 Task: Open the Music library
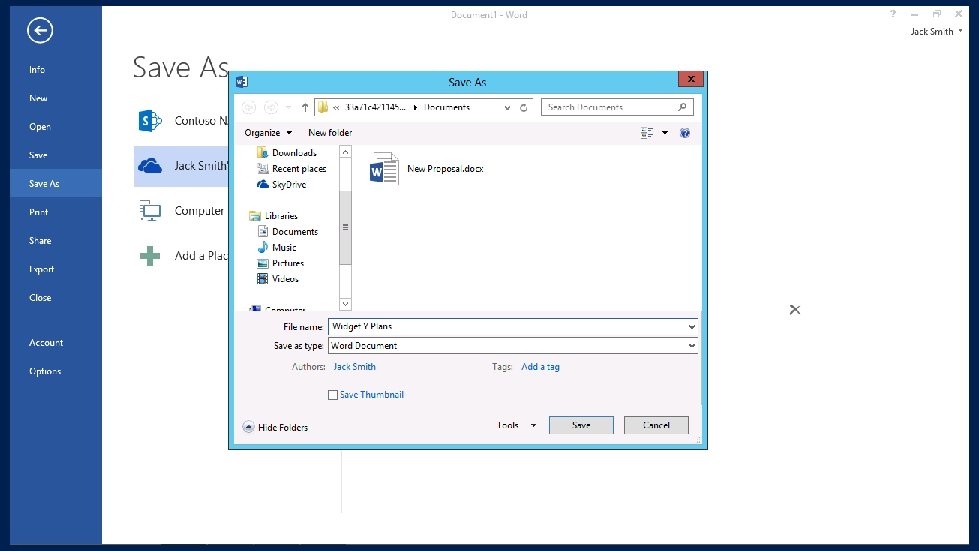[x=277, y=248]
